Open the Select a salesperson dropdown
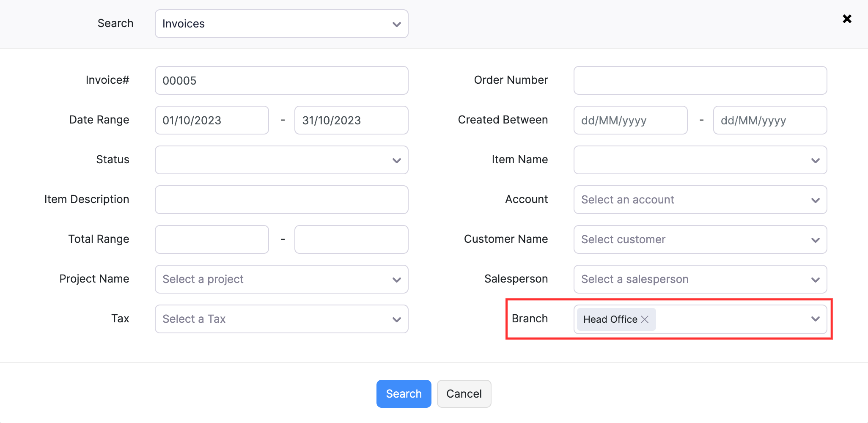This screenshot has width=868, height=423. [x=700, y=279]
